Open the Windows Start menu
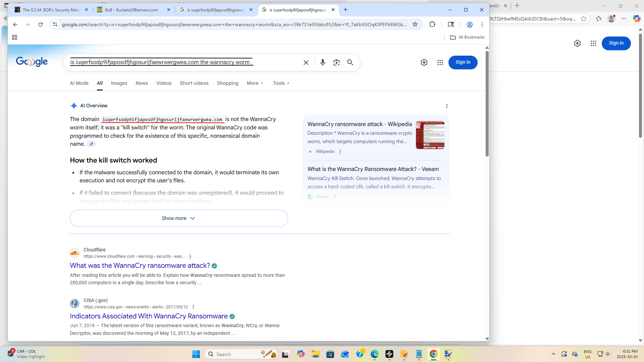Image resolution: width=644 pixels, height=362 pixels. pos(196,354)
